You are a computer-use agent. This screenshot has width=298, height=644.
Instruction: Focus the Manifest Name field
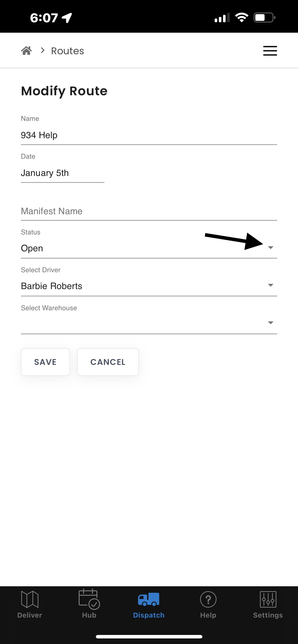tap(149, 211)
